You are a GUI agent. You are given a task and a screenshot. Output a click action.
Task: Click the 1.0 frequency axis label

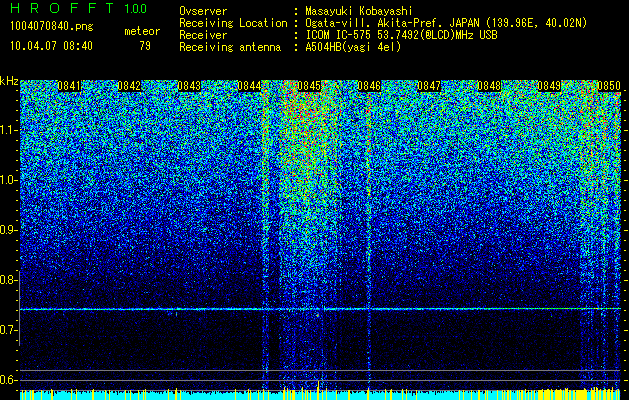[x=8, y=180]
